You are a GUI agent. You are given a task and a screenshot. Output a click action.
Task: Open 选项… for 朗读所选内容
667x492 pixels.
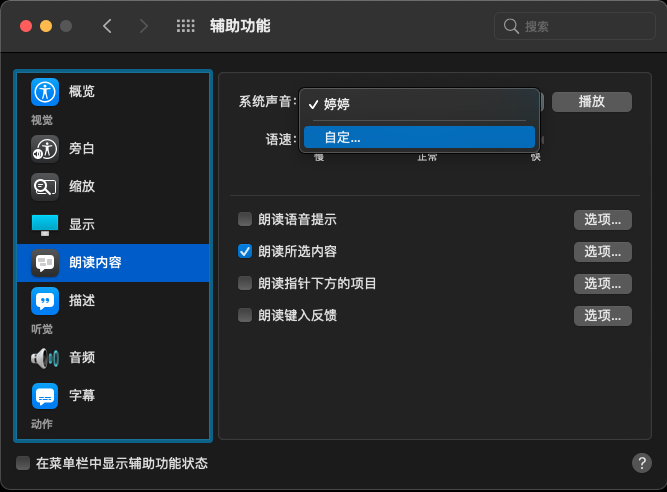pos(603,252)
